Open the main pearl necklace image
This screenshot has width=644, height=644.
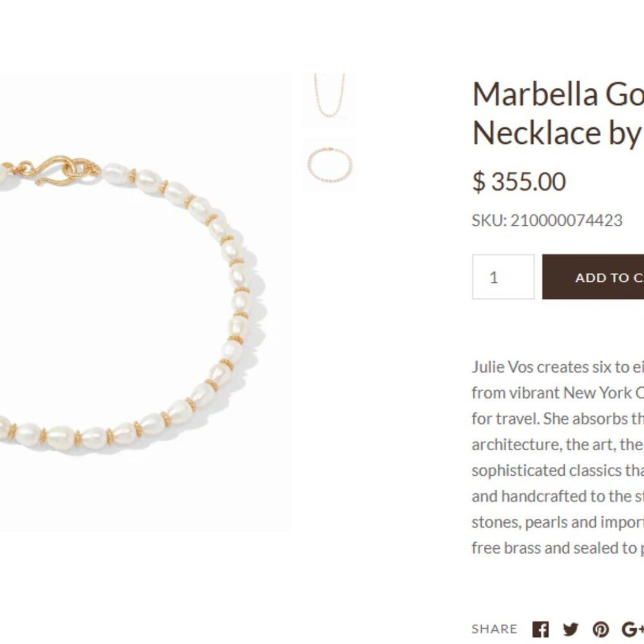(x=145, y=303)
